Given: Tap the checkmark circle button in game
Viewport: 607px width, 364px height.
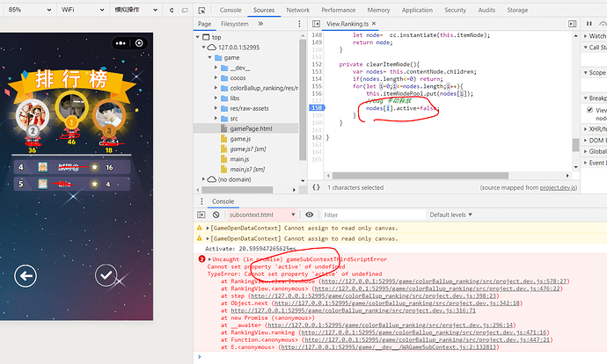Looking at the screenshot, I should 106,275.
